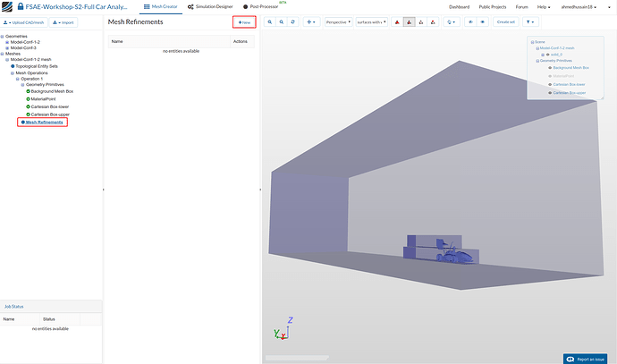This screenshot has width=617, height=364.
Task: Switch to the Simulation Designer tab
Action: pyautogui.click(x=209, y=7)
